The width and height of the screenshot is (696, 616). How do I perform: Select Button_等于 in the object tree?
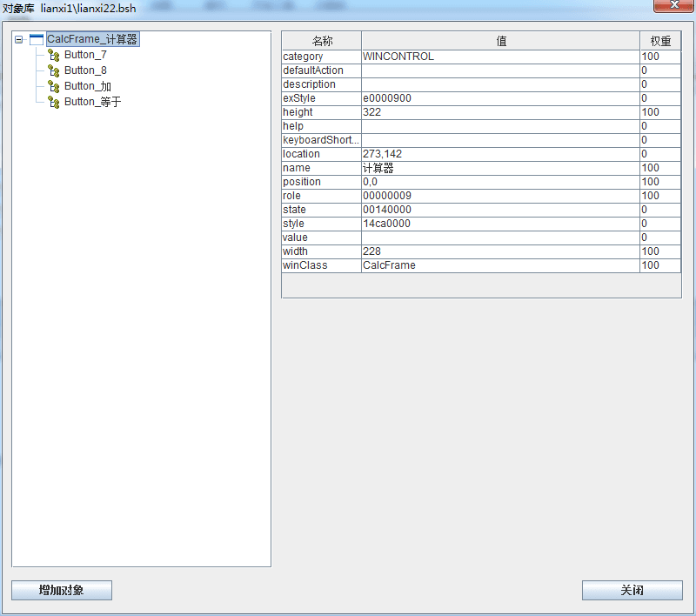(92, 102)
